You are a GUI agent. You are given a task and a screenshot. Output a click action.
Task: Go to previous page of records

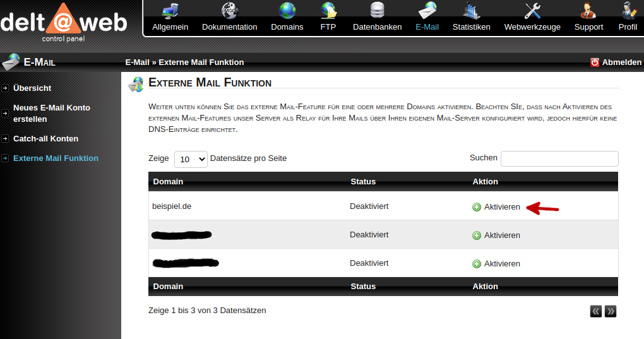tap(596, 311)
